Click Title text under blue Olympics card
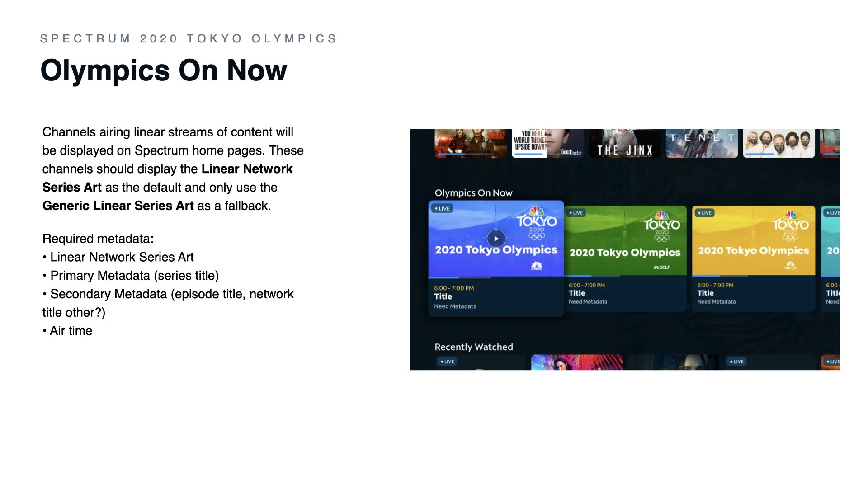 [x=443, y=296]
